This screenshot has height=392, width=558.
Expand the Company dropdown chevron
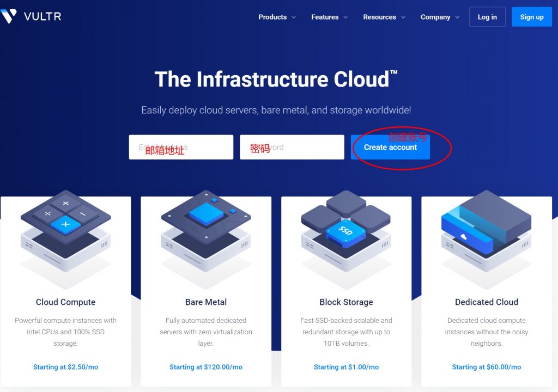[x=457, y=17]
